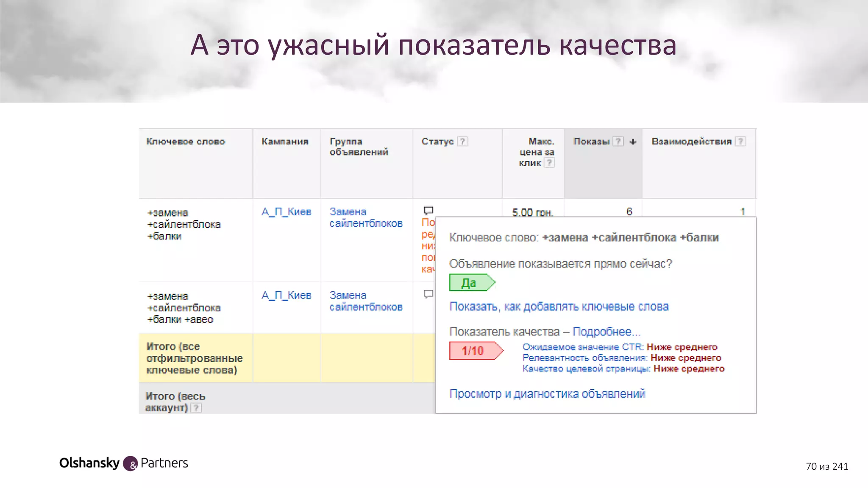Click Качество целевой страницы line
The height and width of the screenshot is (488, 868).
point(623,369)
